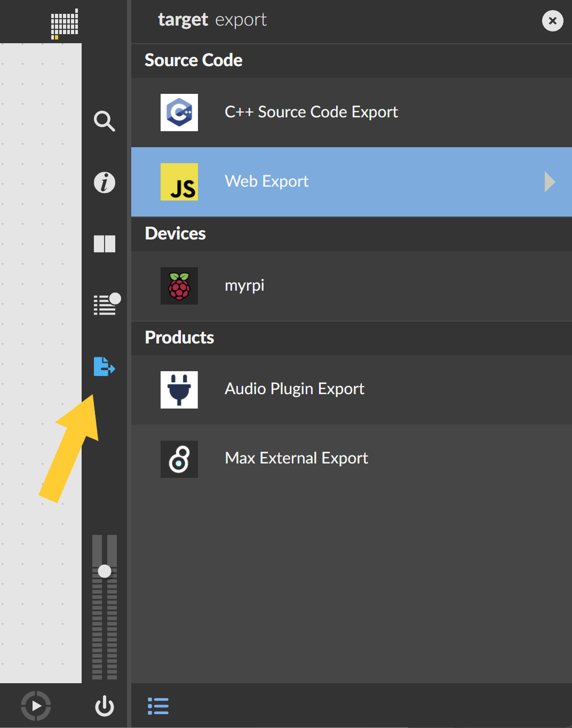Click the grid icon at top
The width and height of the screenshot is (572, 728).
pyautogui.click(x=65, y=23)
